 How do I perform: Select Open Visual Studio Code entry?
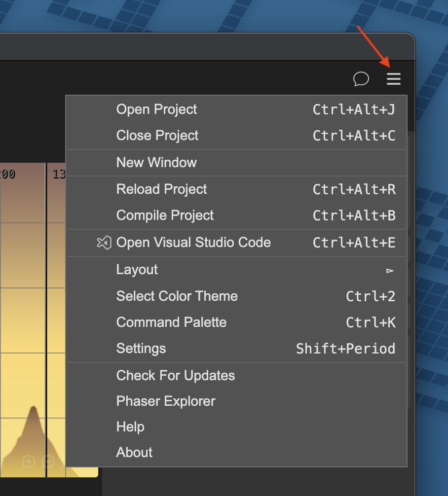(193, 243)
